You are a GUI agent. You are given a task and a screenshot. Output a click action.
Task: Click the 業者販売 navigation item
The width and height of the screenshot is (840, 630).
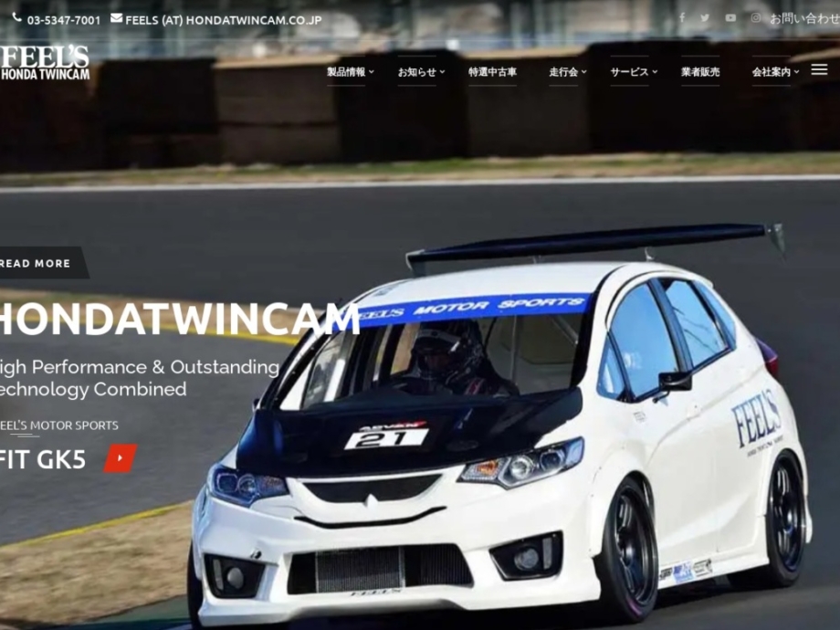[698, 69]
